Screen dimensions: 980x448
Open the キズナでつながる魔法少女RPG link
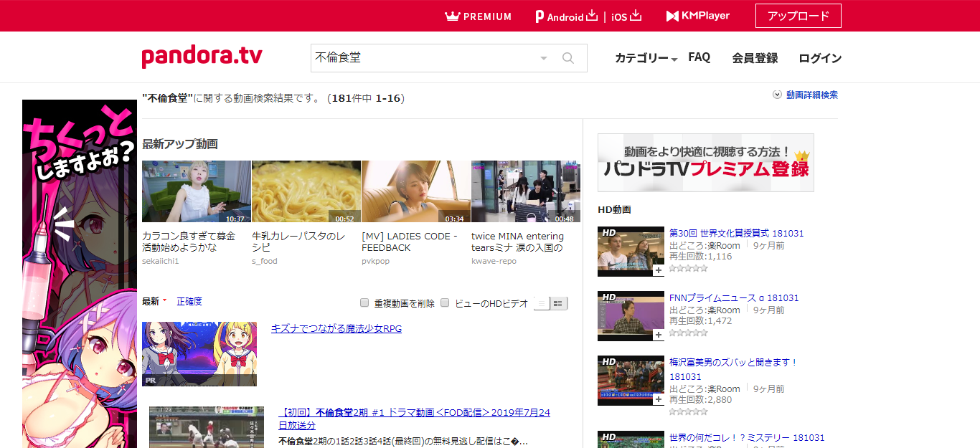click(336, 328)
